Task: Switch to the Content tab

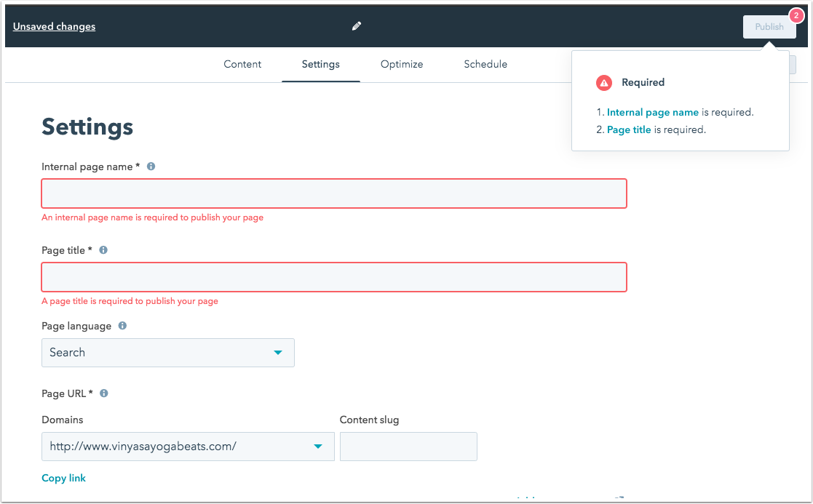Action: (x=242, y=64)
